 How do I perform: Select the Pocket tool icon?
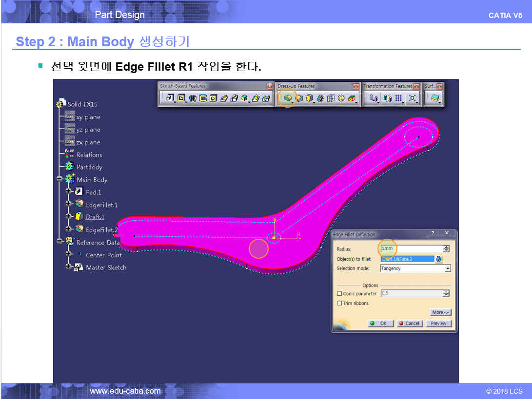click(181, 98)
